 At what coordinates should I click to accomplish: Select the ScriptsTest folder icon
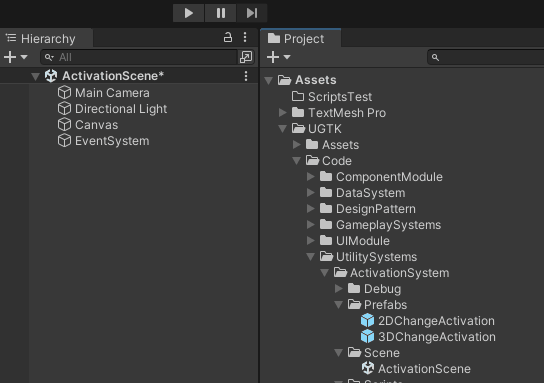[x=298, y=96]
